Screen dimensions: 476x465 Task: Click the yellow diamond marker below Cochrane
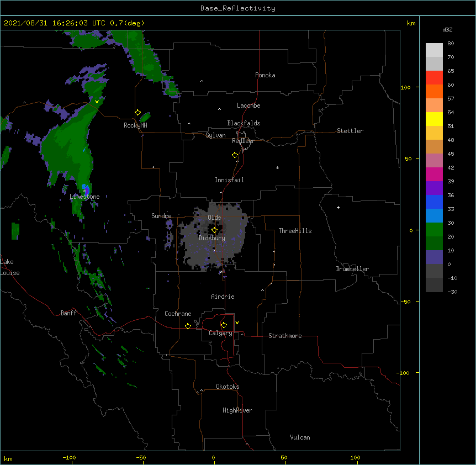(188, 326)
